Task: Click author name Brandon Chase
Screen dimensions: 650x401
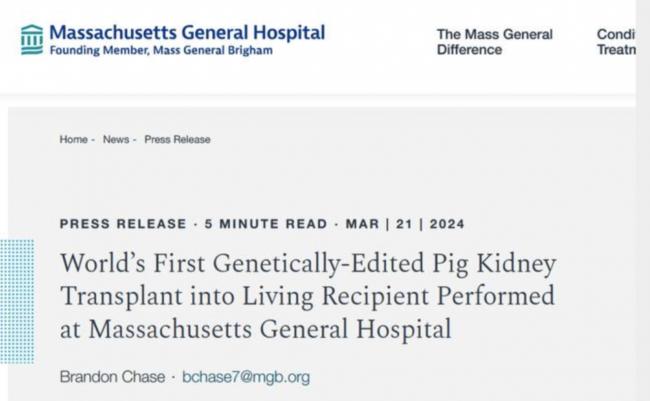Action: [114, 377]
